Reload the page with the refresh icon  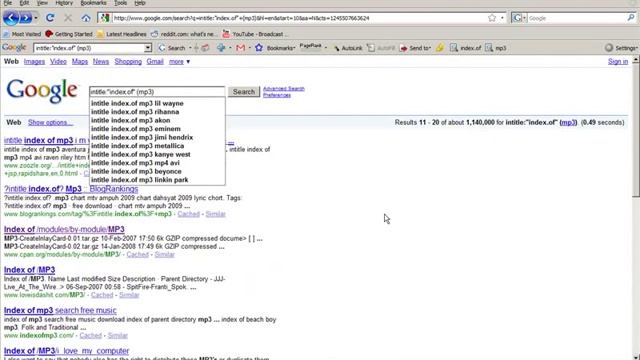(50, 18)
